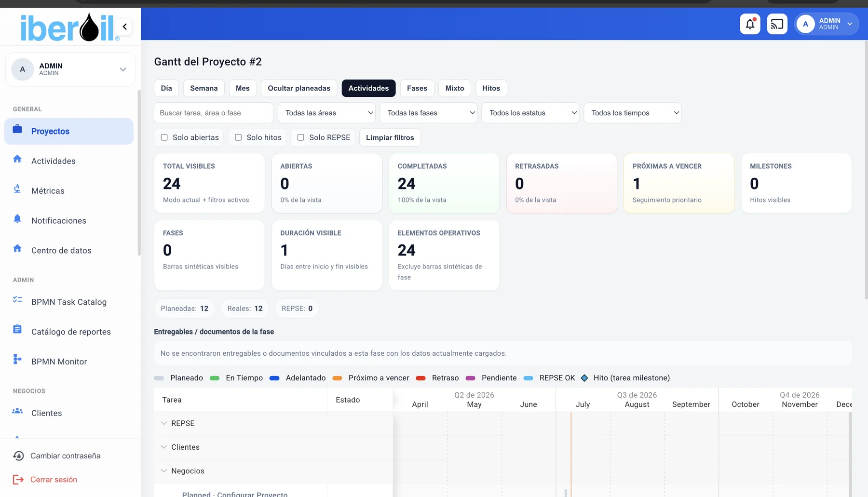
Task: Open the Todos los tiempos dropdown
Action: click(x=633, y=113)
